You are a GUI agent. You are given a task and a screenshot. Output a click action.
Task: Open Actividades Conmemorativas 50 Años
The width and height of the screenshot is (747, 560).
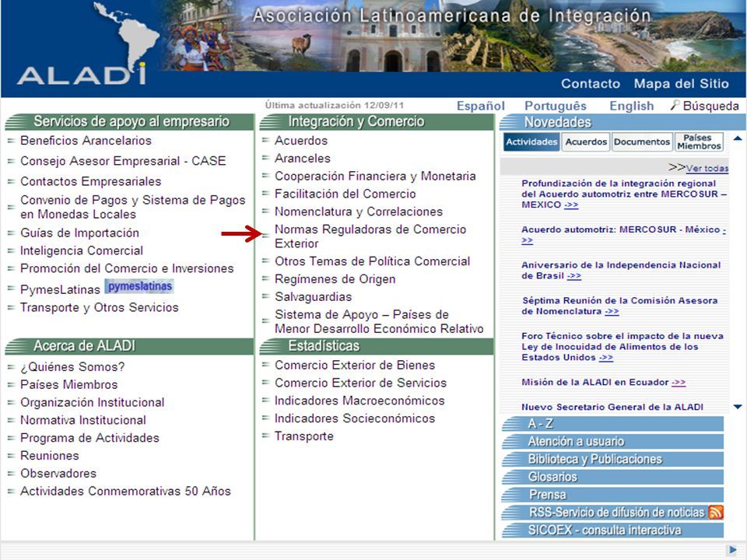(x=125, y=491)
